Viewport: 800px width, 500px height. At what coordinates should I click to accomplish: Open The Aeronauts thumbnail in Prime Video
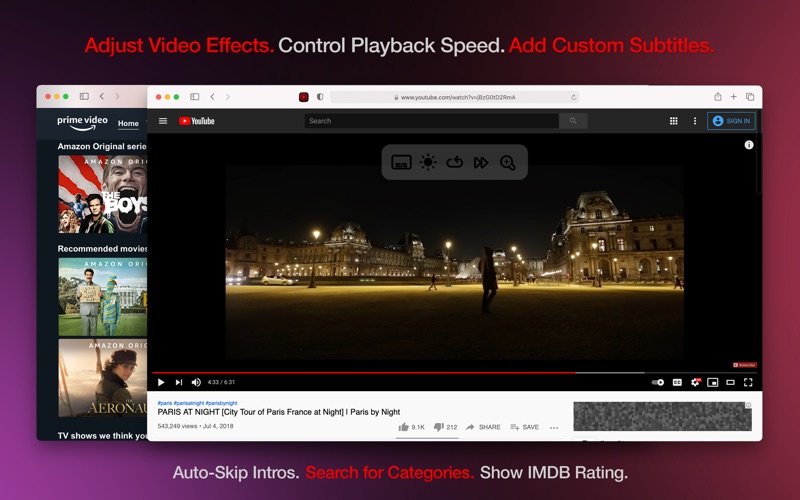tap(103, 378)
